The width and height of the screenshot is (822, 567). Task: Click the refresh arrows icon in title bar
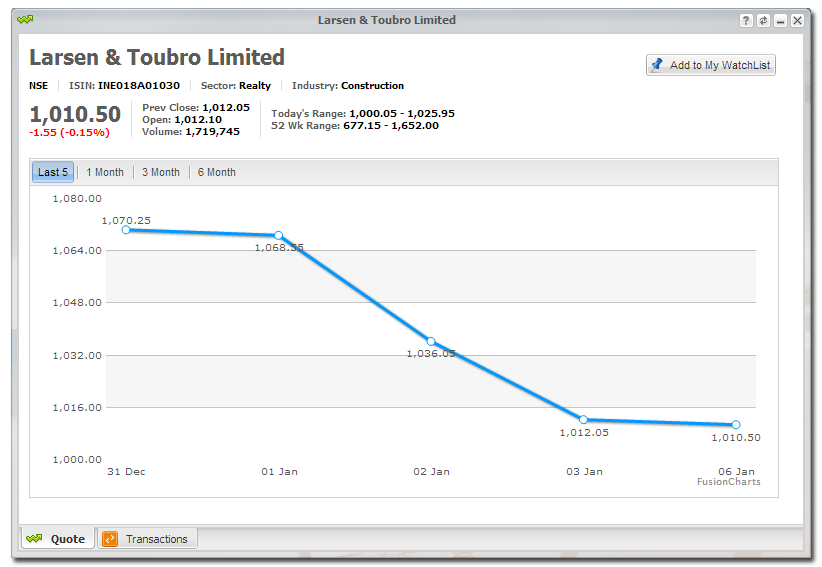(763, 20)
